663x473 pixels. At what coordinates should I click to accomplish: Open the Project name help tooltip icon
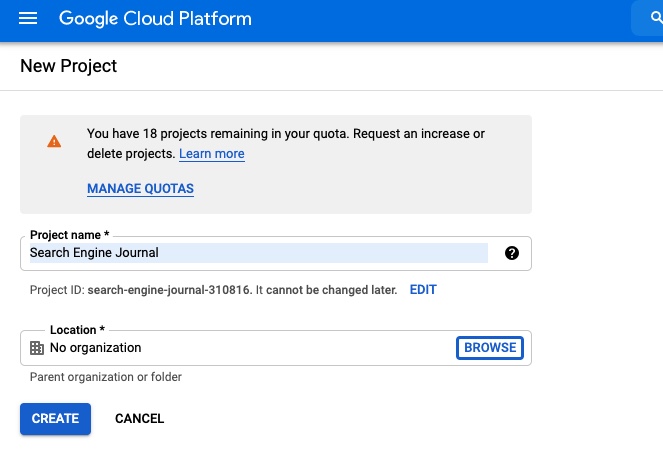512,253
